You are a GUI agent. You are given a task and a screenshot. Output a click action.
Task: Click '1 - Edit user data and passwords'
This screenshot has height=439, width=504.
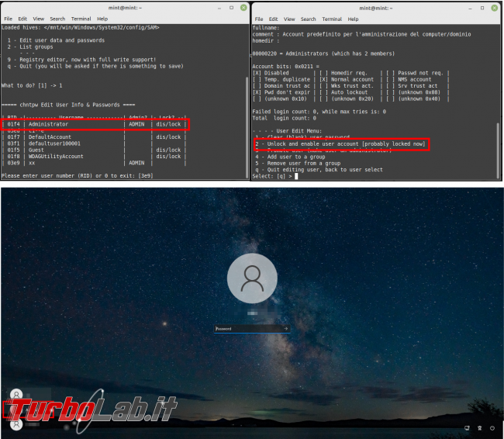tap(56, 40)
